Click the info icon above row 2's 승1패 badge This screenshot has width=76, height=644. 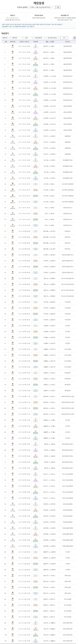[36, 51]
